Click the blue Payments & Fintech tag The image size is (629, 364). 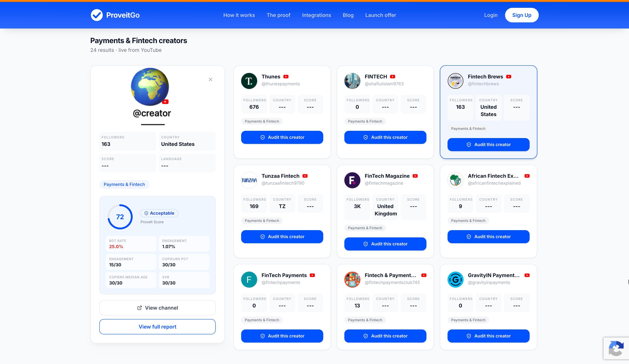tap(124, 184)
